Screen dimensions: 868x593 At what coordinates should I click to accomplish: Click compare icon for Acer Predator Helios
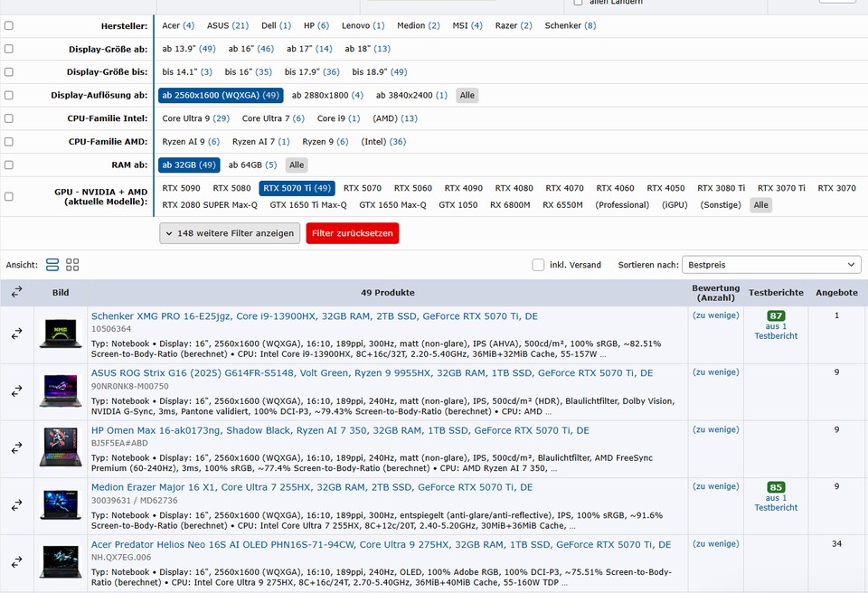(x=16, y=562)
